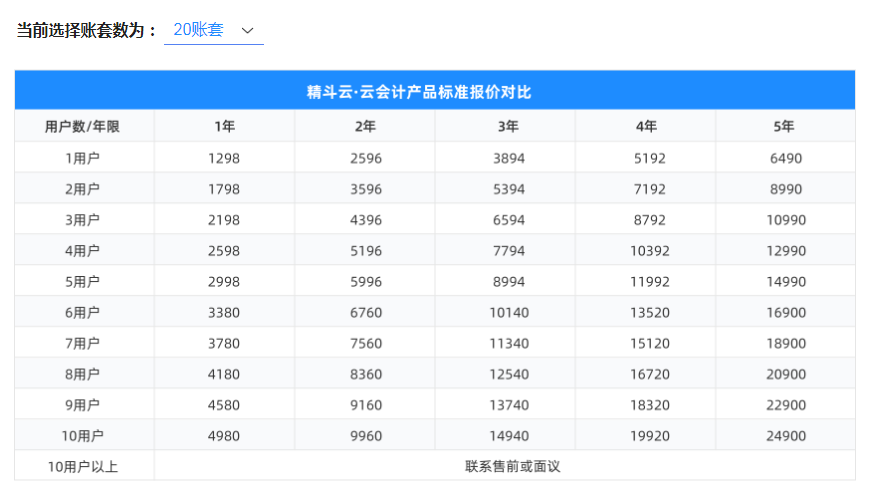Select price 10392 in the 4用户 row

pos(650,251)
